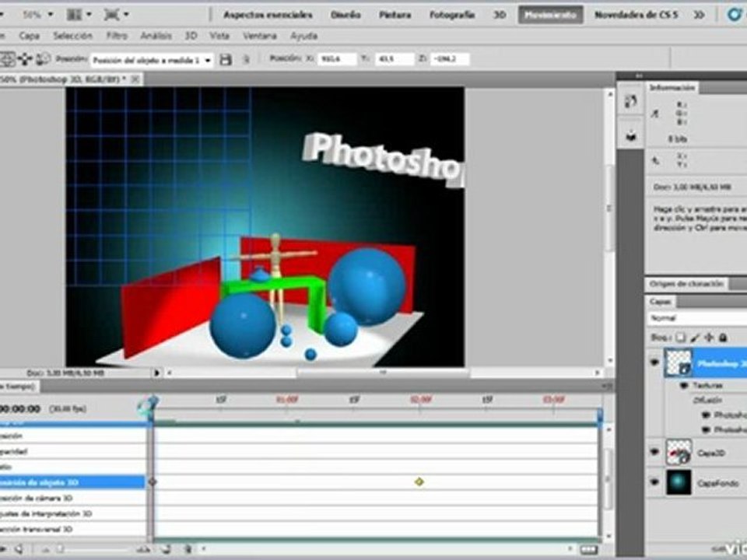Select the Posición de objeto 3D track

72,482
